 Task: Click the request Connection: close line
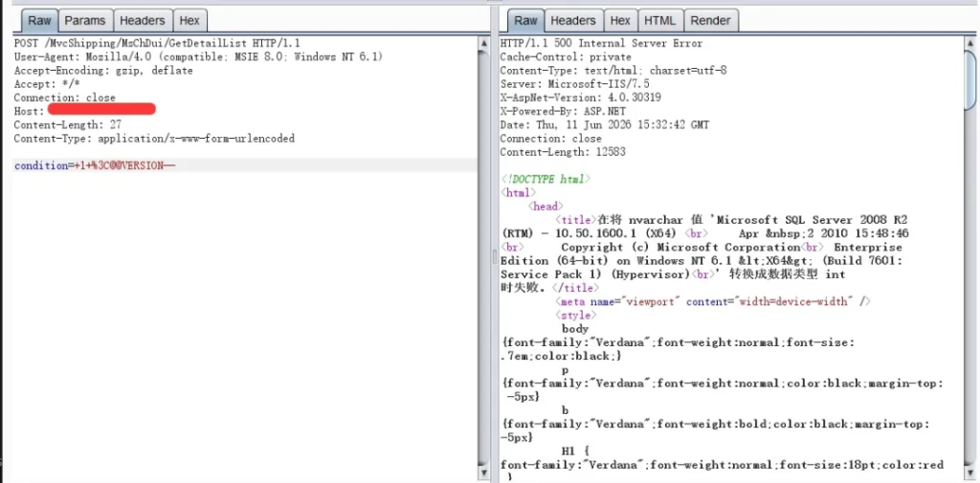tap(64, 98)
